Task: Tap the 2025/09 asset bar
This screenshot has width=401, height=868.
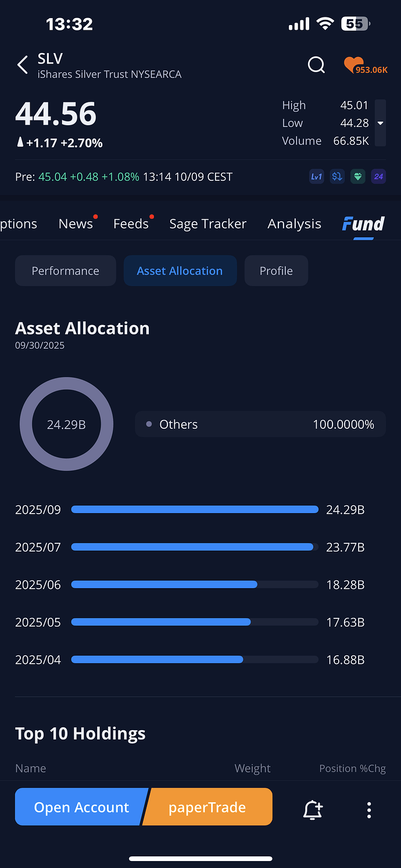Action: 195,510
